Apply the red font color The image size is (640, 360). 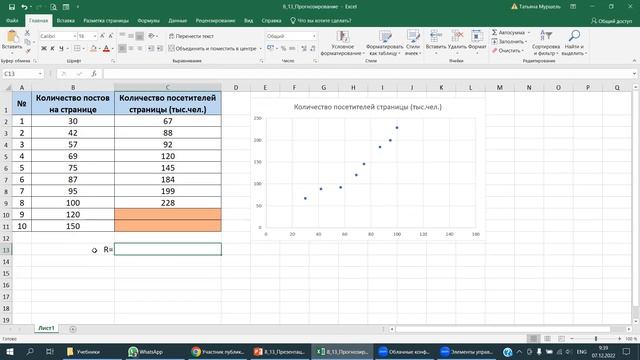106,49
